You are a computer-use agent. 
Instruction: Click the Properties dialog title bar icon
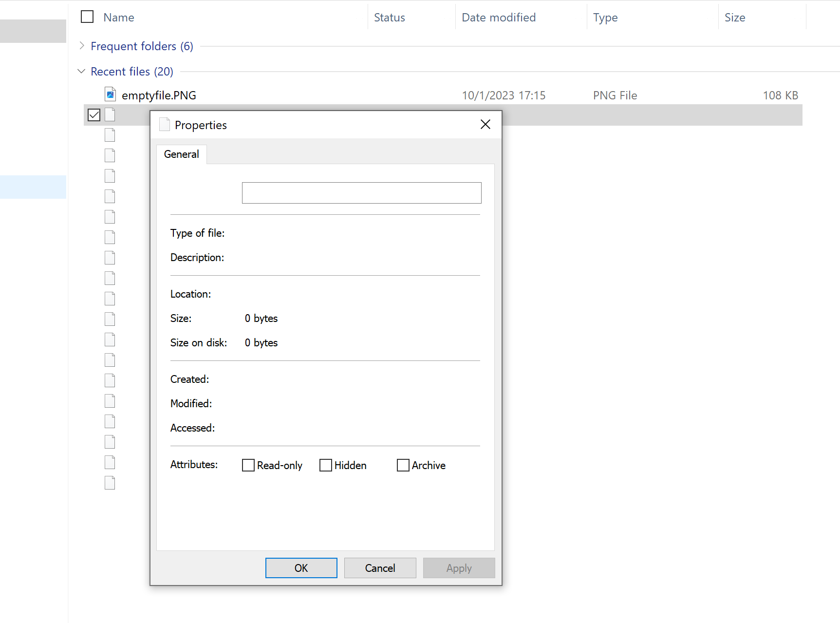(x=164, y=124)
